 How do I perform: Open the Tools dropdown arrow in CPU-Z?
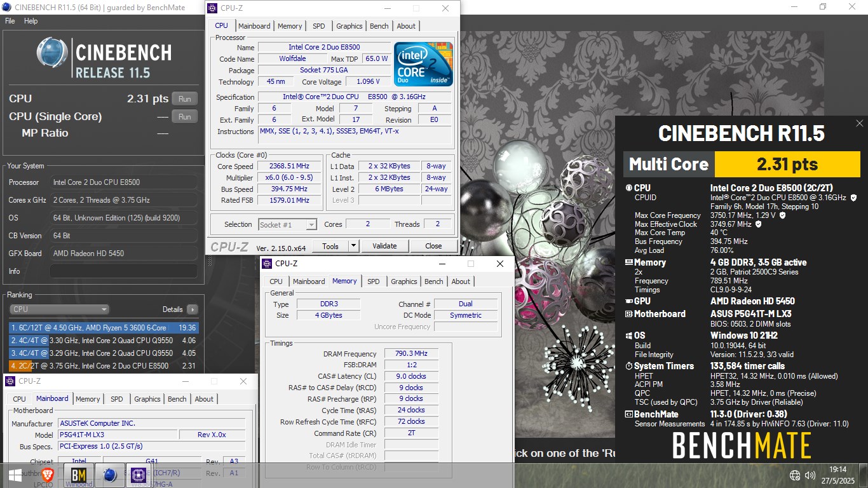[354, 246]
